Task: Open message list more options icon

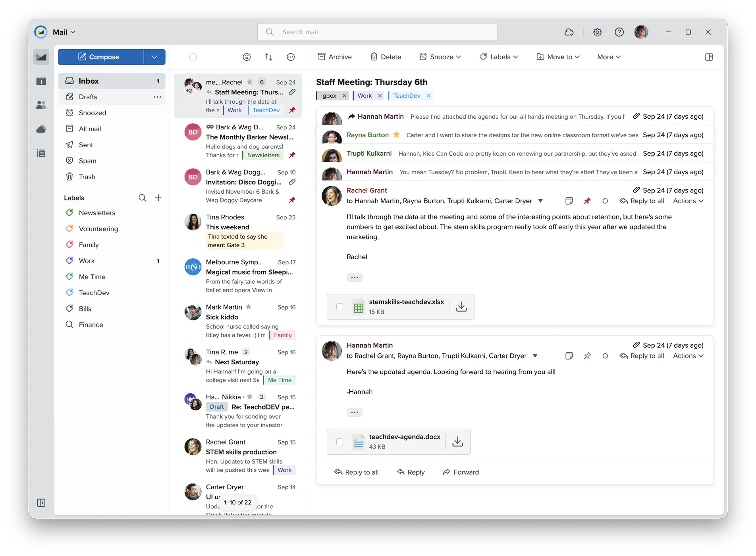Action: point(291,57)
